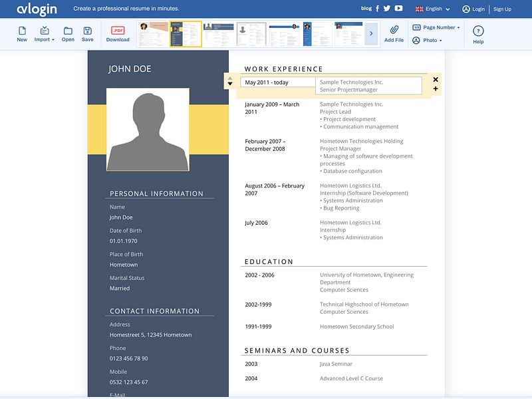The width and height of the screenshot is (532, 399).
Task: Download the resume as PDF
Action: pos(118,34)
